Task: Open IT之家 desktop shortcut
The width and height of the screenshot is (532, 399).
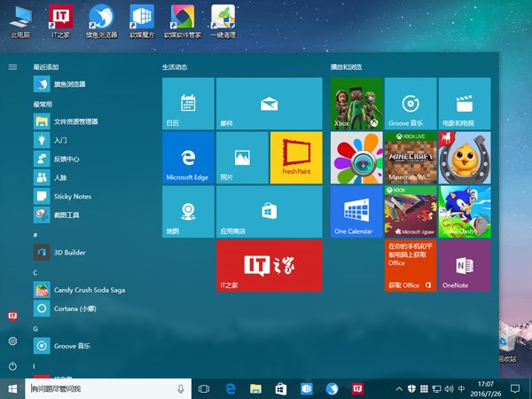Action: [x=61, y=21]
